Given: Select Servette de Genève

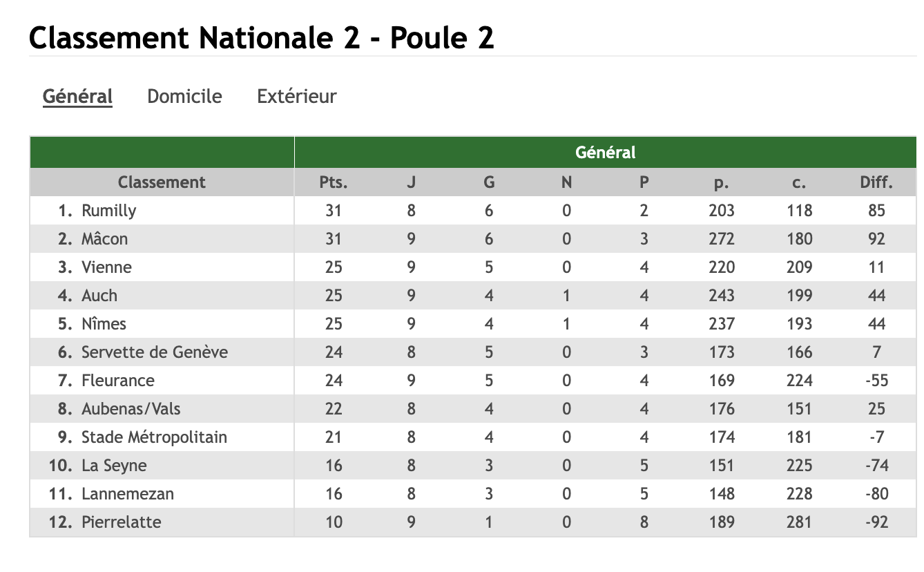Looking at the screenshot, I should point(154,352).
